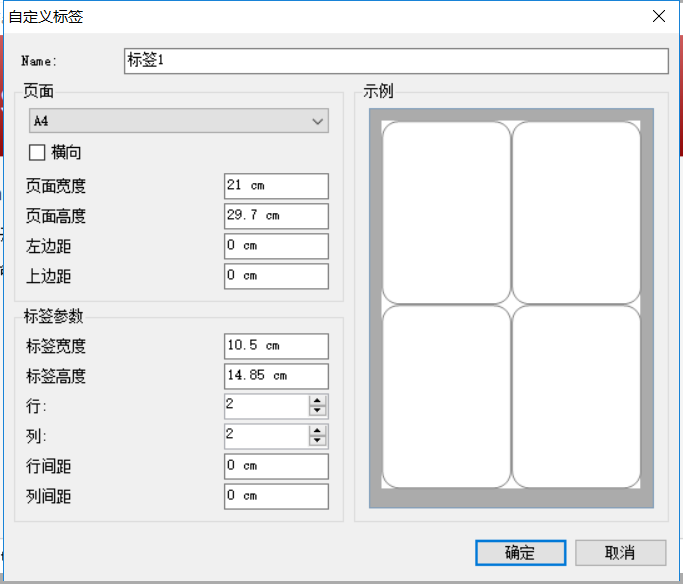Click the 列 columns number field
The width and height of the screenshot is (683, 584).
[267, 436]
